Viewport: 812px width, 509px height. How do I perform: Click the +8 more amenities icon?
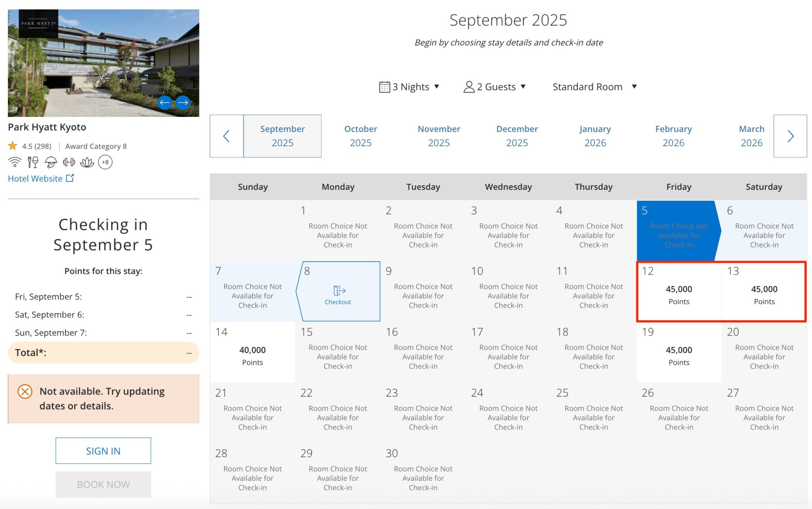105,162
